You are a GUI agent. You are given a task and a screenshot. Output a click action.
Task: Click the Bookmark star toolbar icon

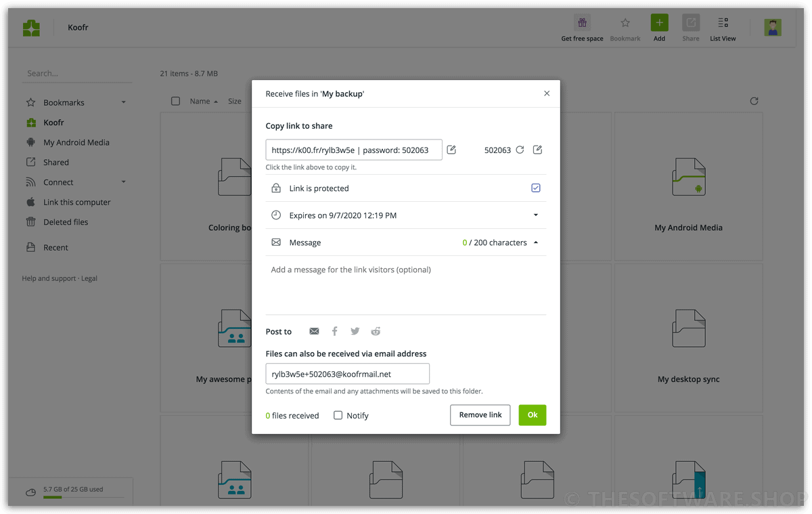click(x=625, y=23)
